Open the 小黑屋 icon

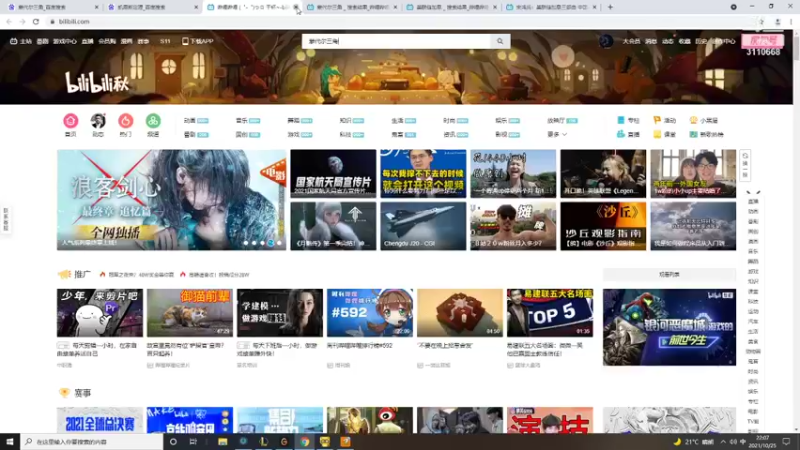click(x=693, y=120)
